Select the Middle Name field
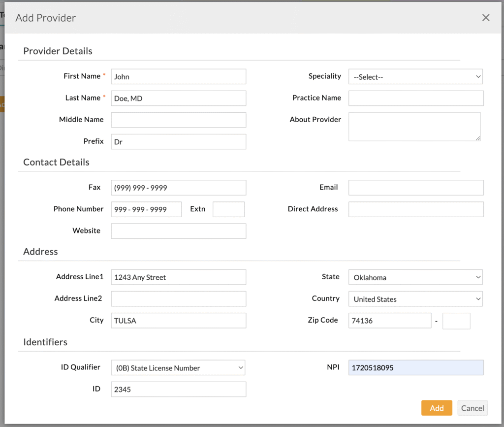Viewport: 504px width, 427px height. 178,120
